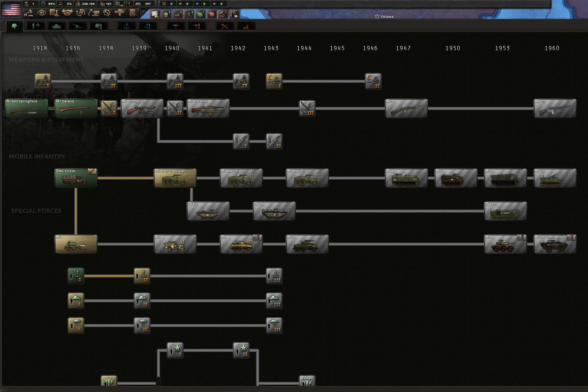Viewport: 588px width, 392px height.
Task: Click the 248.10K manpower indicator
Action: tap(85, 4)
